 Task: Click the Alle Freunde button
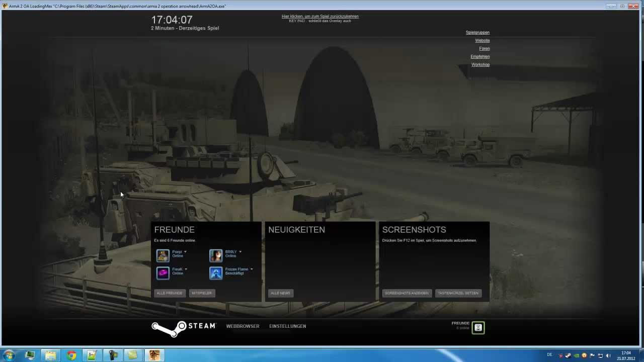(x=170, y=293)
